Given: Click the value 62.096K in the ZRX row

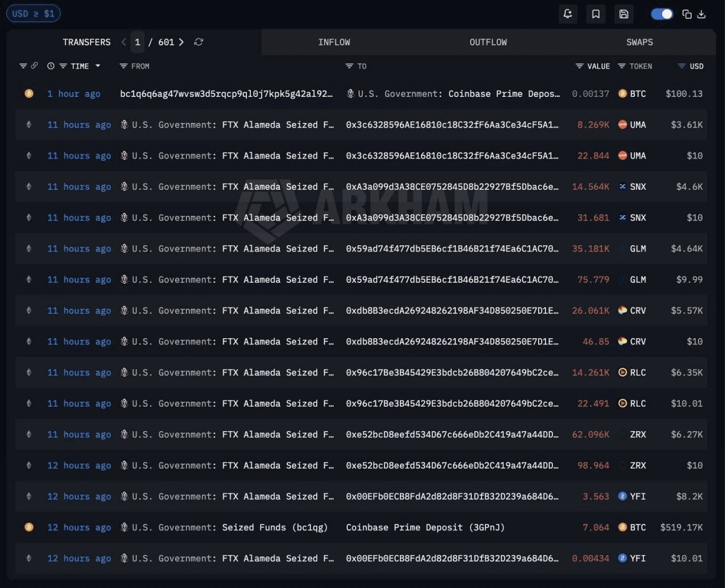Looking at the screenshot, I should point(591,434).
